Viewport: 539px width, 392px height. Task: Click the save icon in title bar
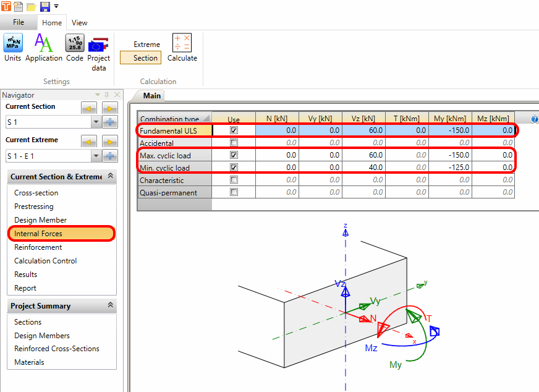(x=45, y=7)
